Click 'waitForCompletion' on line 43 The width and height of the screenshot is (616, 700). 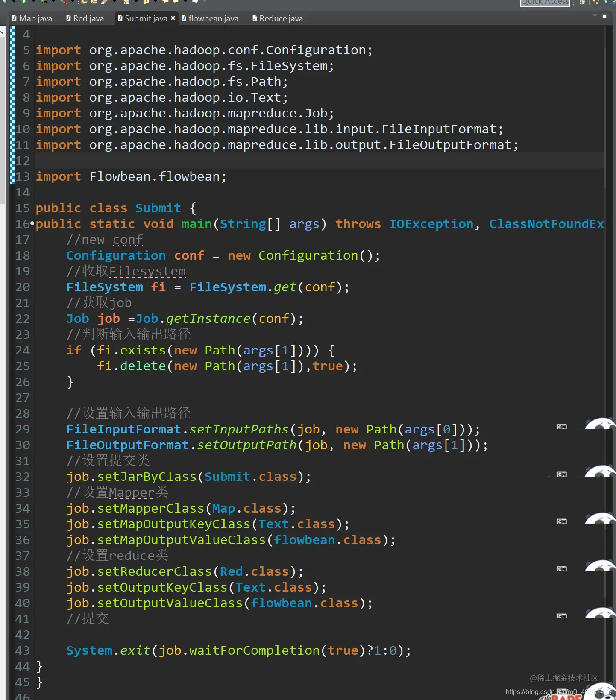pos(254,650)
